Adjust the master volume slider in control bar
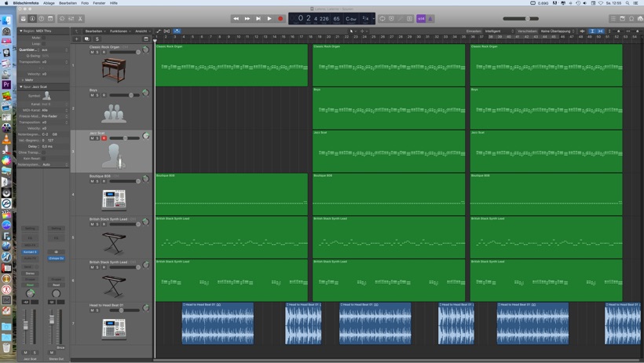The image size is (644, 363). [x=521, y=19]
